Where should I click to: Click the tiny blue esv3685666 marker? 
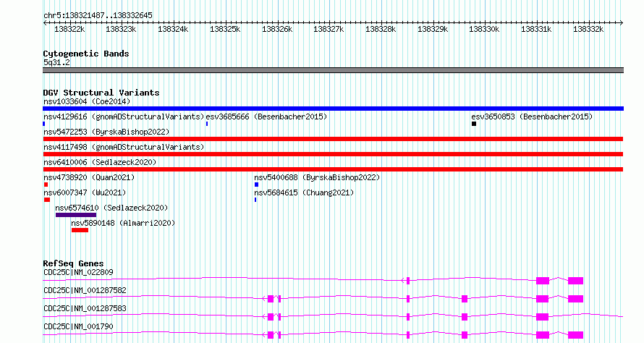click(207, 124)
